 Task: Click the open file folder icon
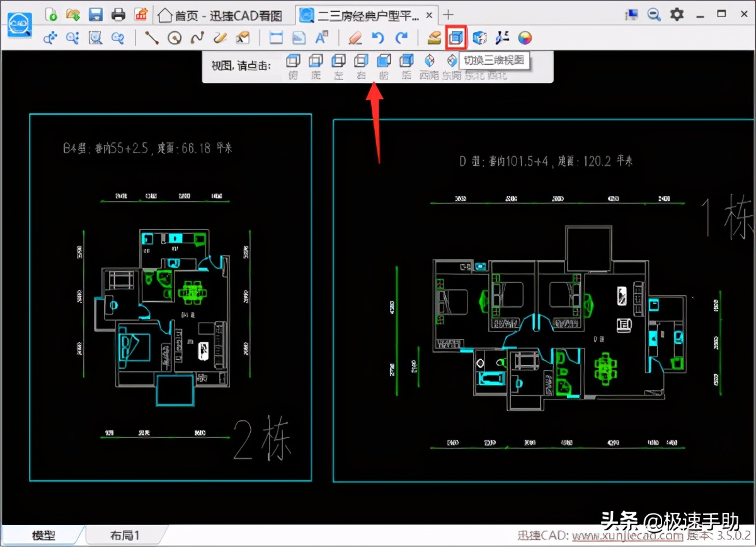point(73,14)
